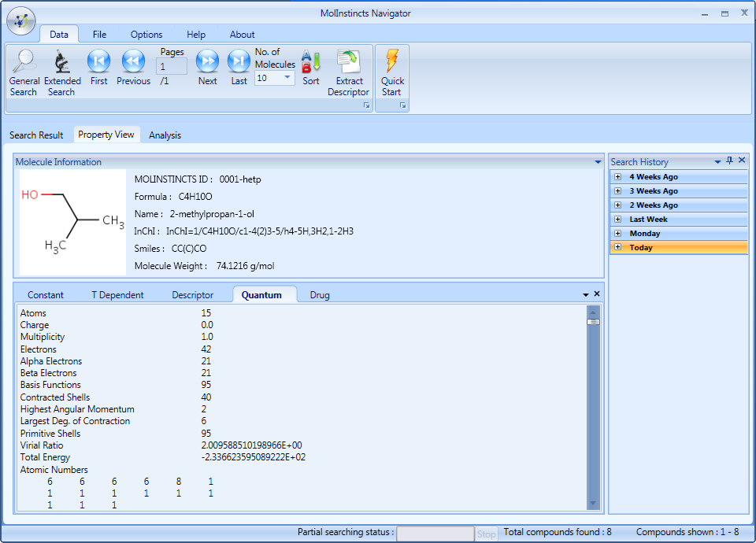Jump to Last page of results
The image size is (756, 543).
pos(239,68)
